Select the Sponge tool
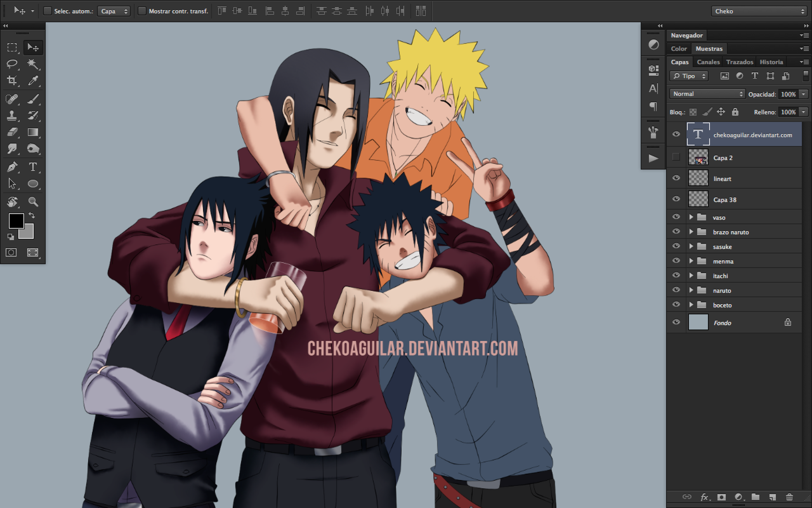This screenshot has width=812, height=508. pos(33,149)
